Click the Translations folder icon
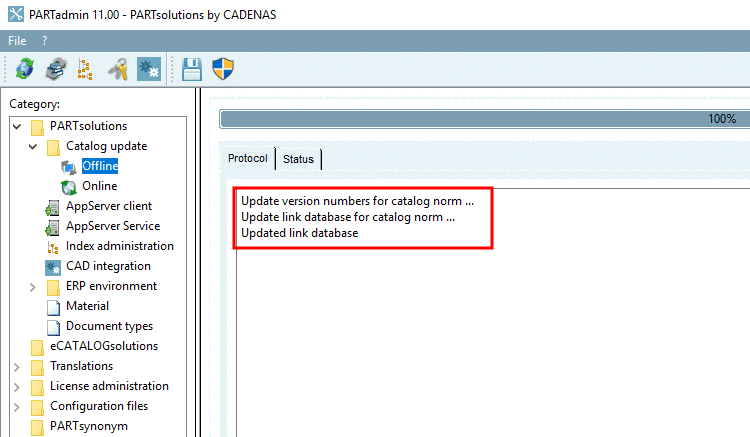 (x=37, y=367)
